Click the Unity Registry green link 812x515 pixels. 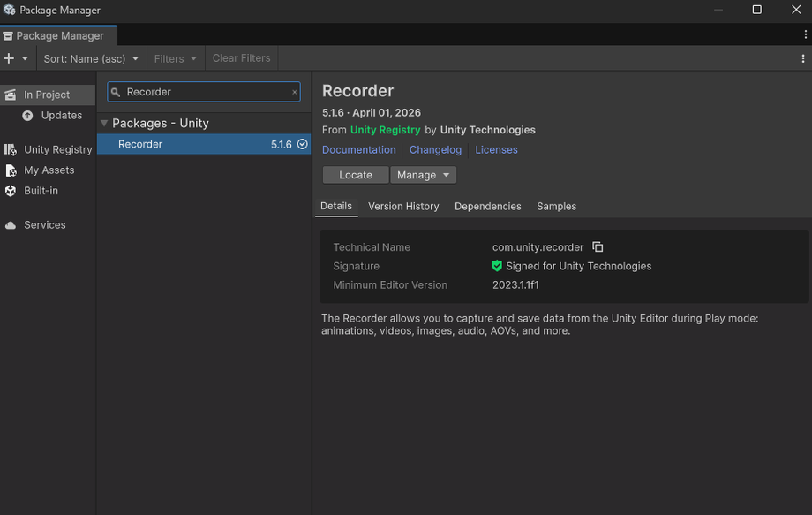(x=385, y=130)
